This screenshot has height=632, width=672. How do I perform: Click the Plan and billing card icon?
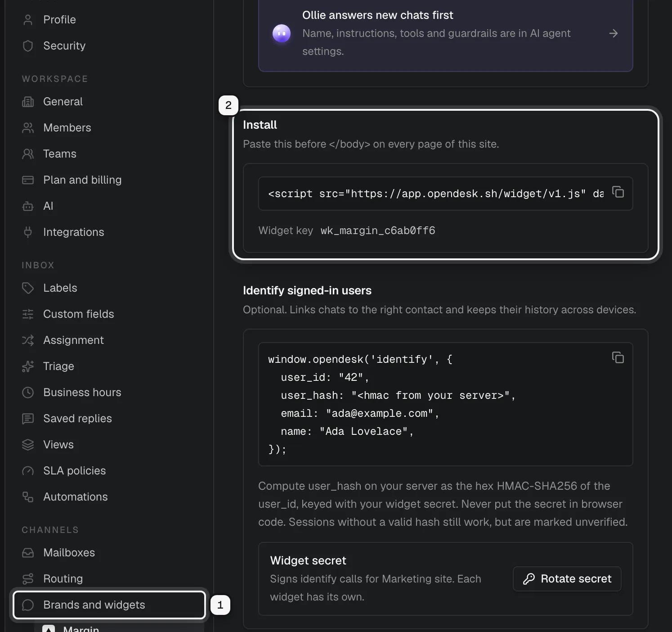[28, 180]
